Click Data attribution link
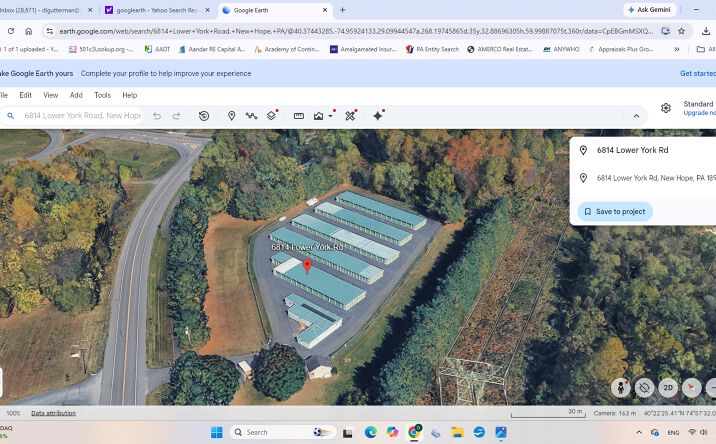Image resolution: width=716 pixels, height=444 pixels. point(53,413)
